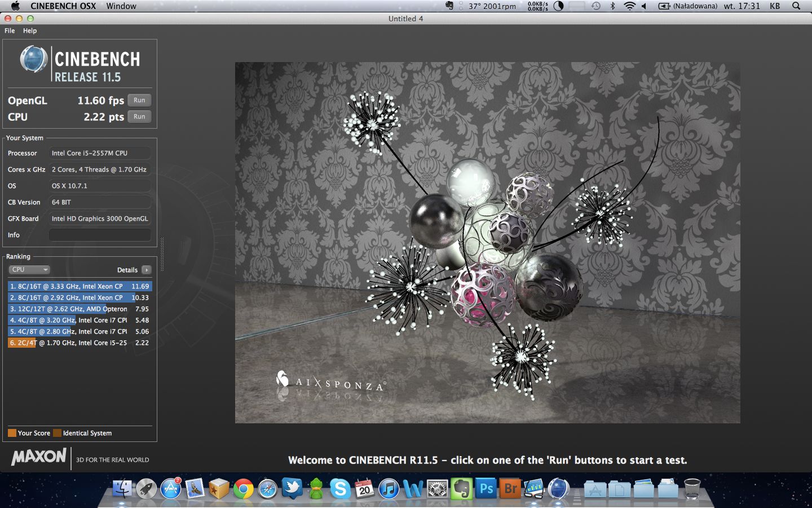Open the CPU ranking type dropdown
This screenshot has height=508, width=812.
point(29,270)
